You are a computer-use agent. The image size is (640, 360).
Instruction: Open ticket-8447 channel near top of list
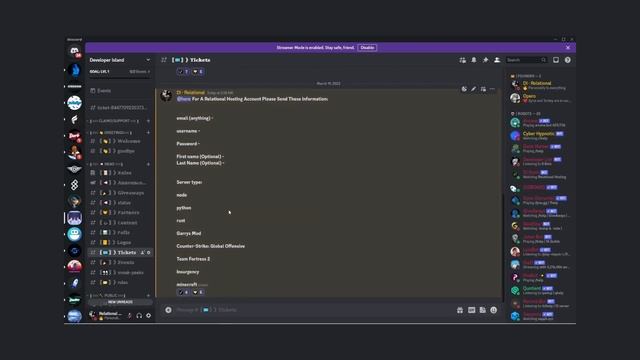click(120, 108)
